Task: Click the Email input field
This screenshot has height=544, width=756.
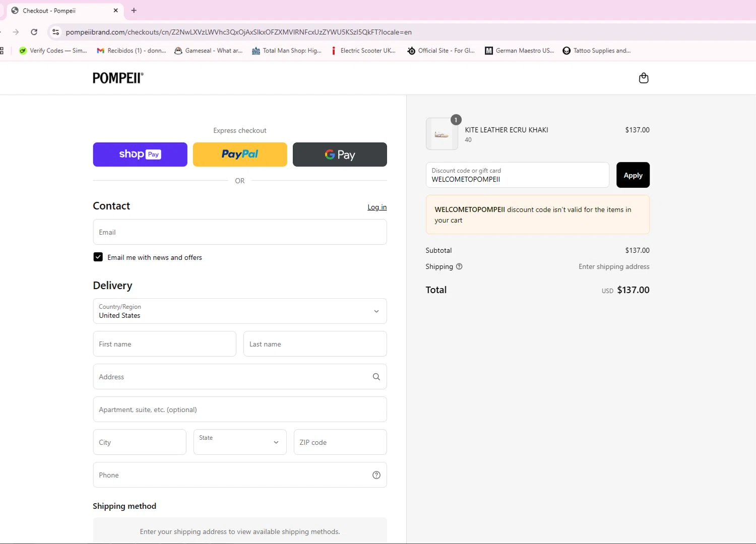Action: coord(240,232)
